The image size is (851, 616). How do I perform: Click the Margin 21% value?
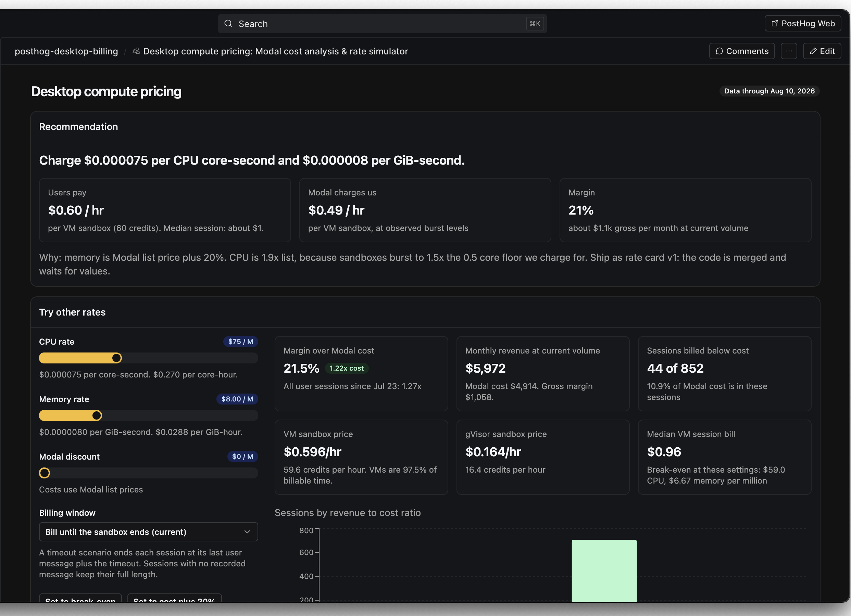click(581, 210)
